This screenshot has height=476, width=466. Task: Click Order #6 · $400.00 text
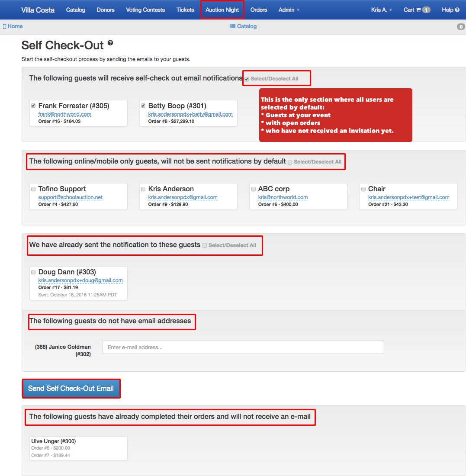tap(278, 205)
